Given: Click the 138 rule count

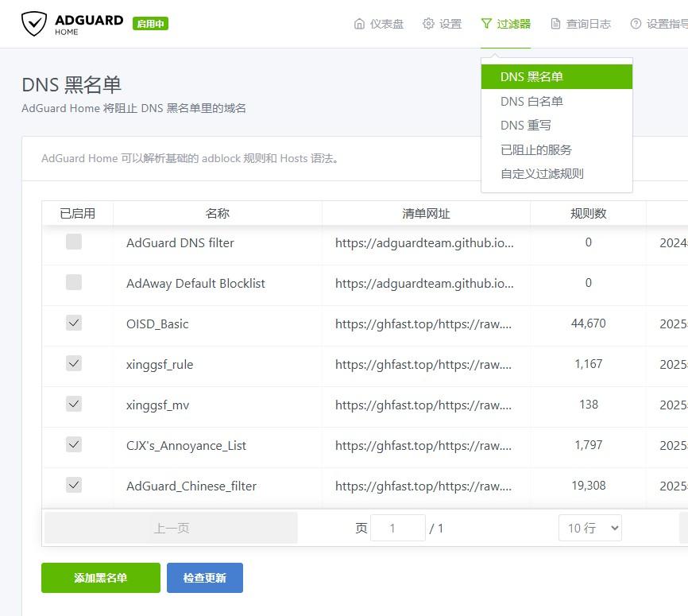Looking at the screenshot, I should click(x=589, y=405).
